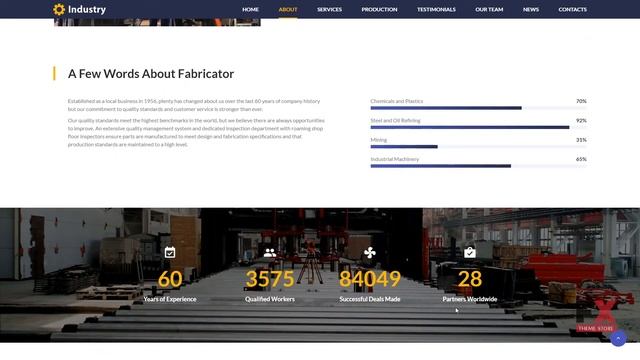Click the 92% value
The height and width of the screenshot is (360, 640).
(x=581, y=120)
